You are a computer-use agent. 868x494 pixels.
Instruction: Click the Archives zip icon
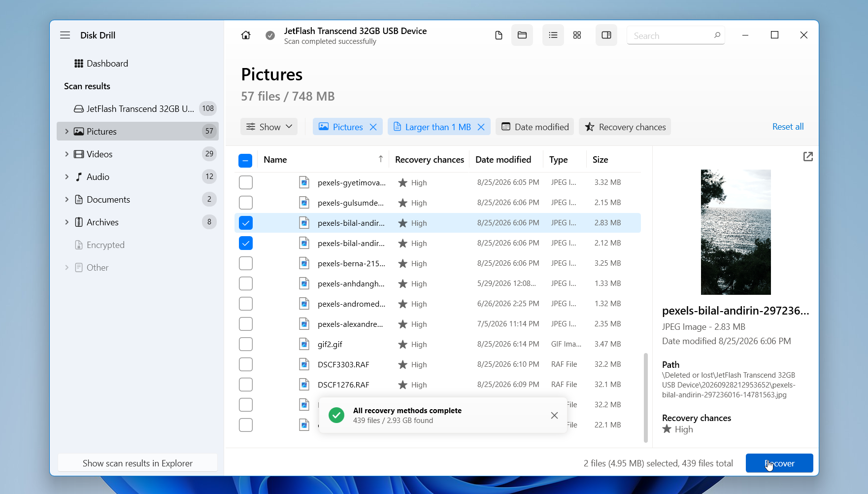pyautogui.click(x=79, y=222)
